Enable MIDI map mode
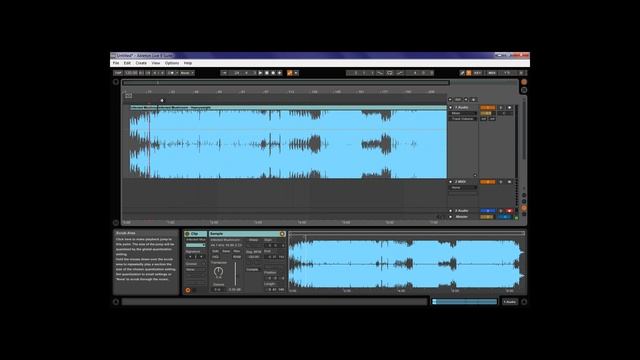 492,73
